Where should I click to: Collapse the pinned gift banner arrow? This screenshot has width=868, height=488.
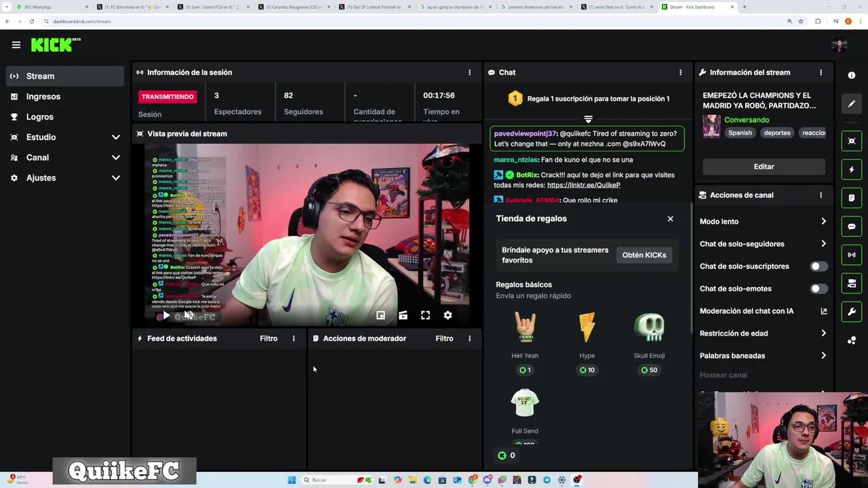588,119
